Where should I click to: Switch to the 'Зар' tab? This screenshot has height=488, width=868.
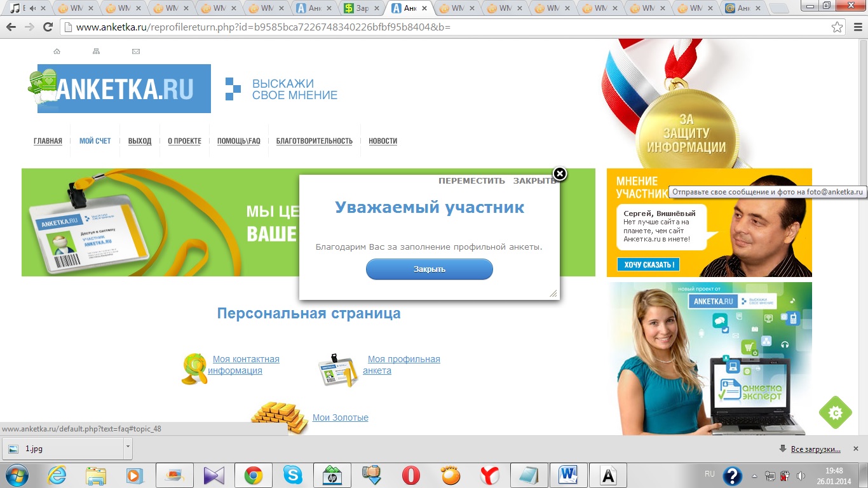click(362, 8)
